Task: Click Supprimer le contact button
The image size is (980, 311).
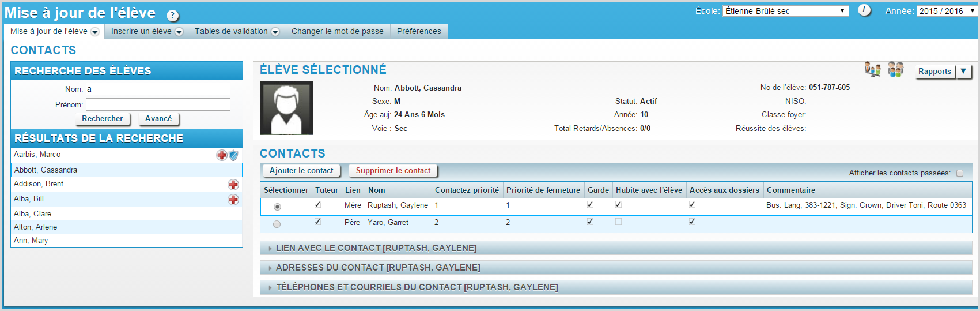Action: (x=393, y=171)
